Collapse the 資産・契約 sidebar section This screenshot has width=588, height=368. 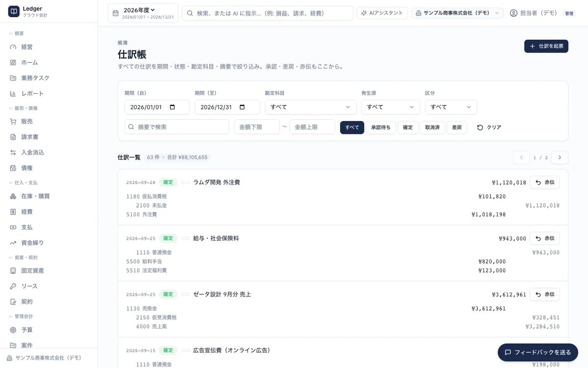(23, 257)
